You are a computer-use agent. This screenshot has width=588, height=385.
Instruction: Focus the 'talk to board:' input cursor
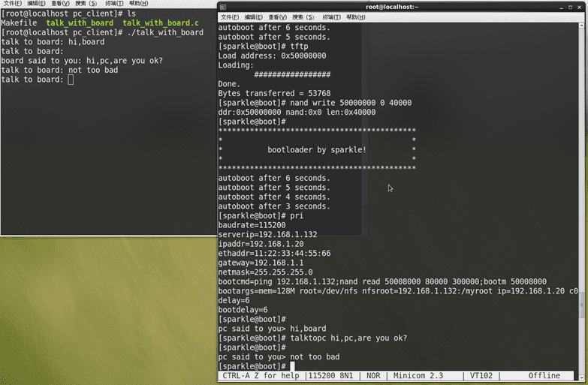(x=71, y=80)
